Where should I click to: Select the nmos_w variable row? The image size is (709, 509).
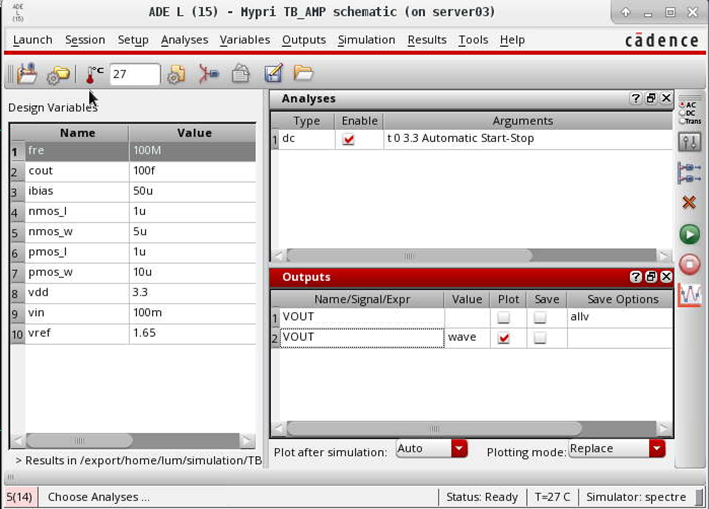133,232
